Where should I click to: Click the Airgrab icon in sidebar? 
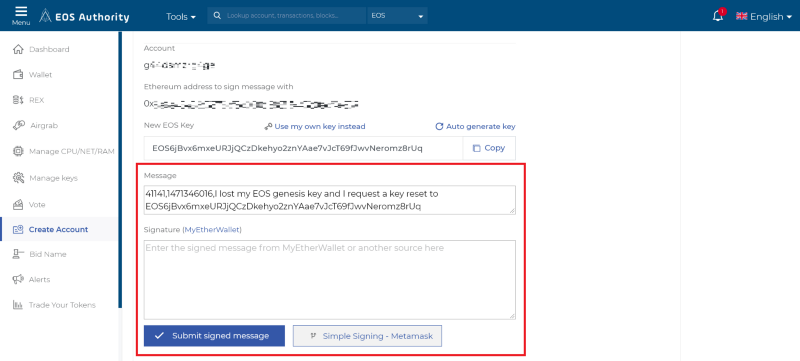[18, 125]
